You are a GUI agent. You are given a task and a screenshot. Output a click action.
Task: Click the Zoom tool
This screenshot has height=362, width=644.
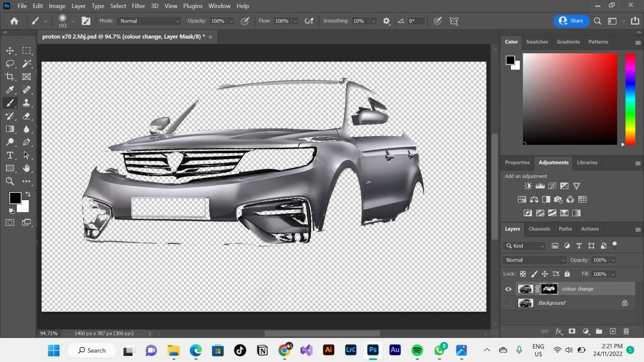(10, 182)
